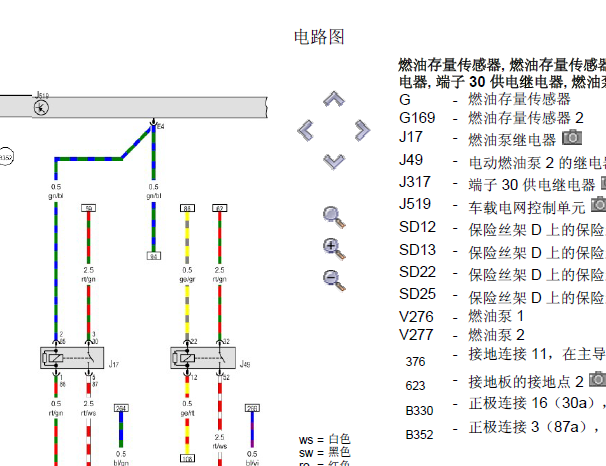
Task: Click the B352 connection circle in diagram
Action: point(5,157)
